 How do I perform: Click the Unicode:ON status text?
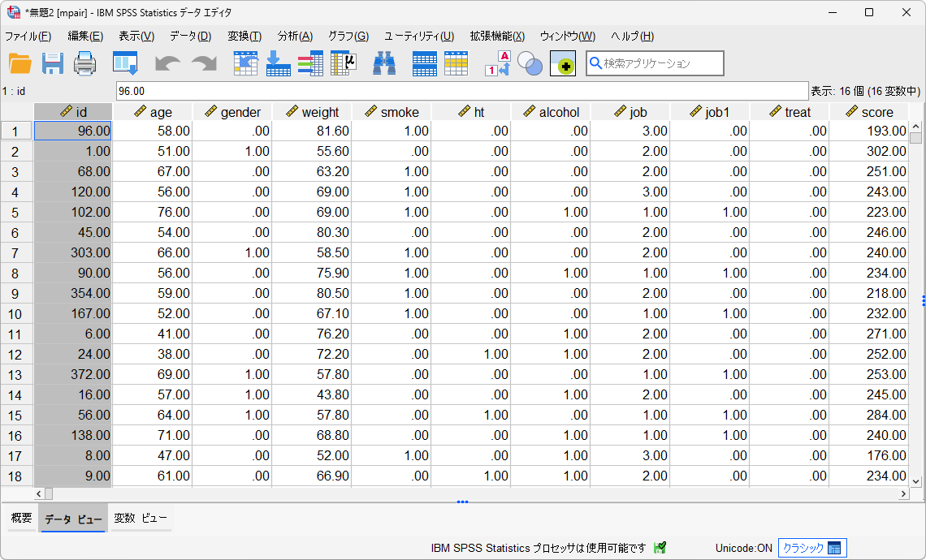(x=743, y=548)
